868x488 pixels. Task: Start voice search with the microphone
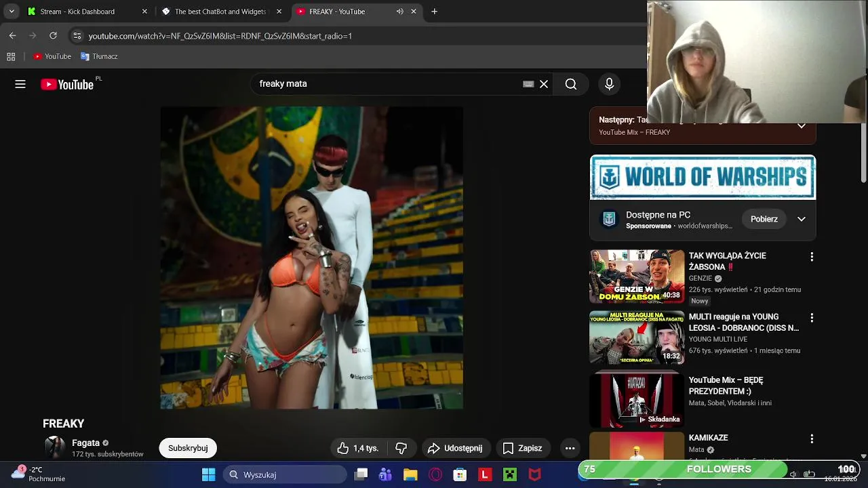[609, 84]
